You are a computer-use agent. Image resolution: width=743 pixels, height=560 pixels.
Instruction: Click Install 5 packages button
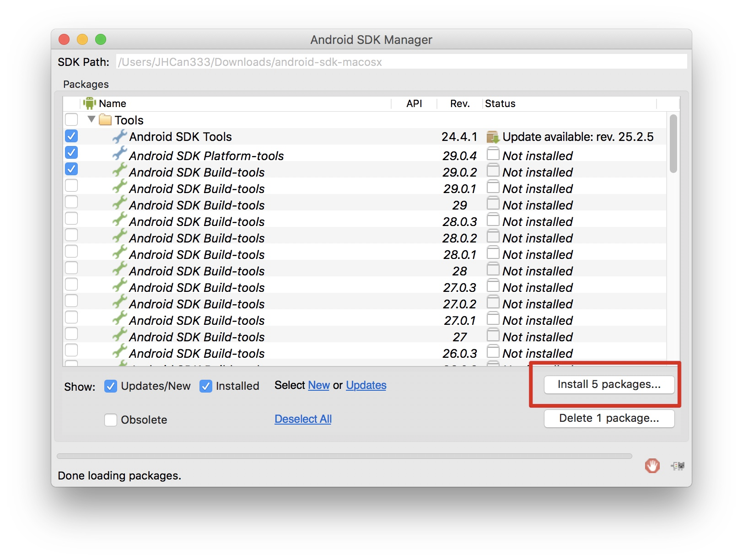click(609, 384)
